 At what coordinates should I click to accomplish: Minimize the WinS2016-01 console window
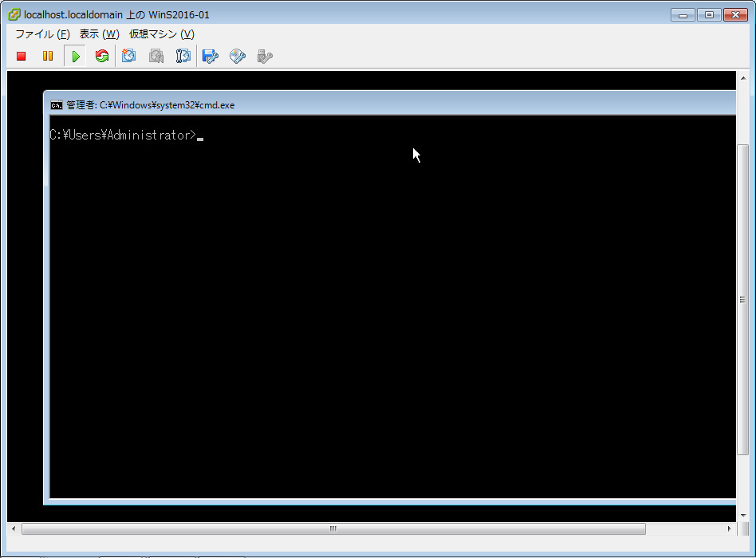(x=683, y=15)
